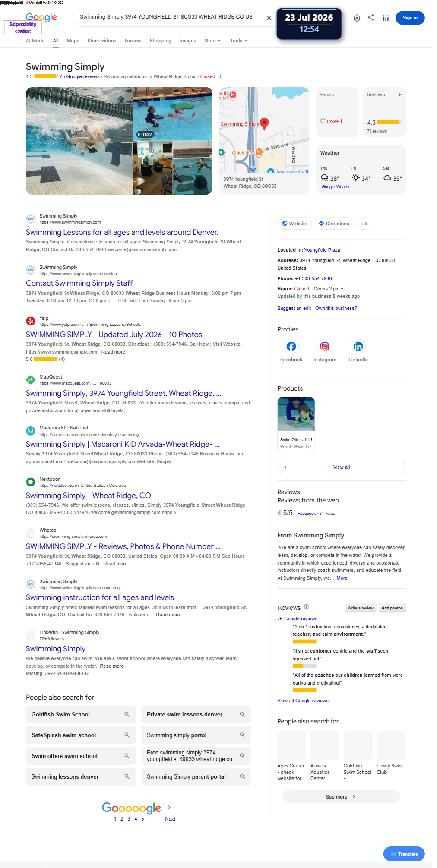Open the Google Weather link
This screenshot has height=868, width=437.
337,187
